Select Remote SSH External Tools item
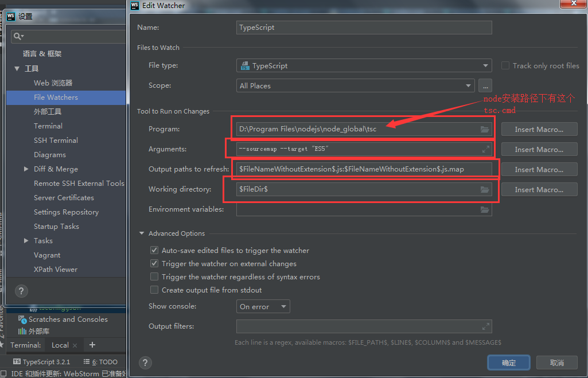Screen dimensions: 588x378 [x=66, y=184]
